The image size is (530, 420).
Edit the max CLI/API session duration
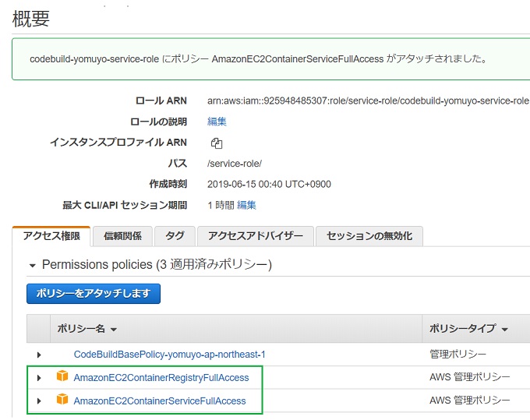pos(246,205)
